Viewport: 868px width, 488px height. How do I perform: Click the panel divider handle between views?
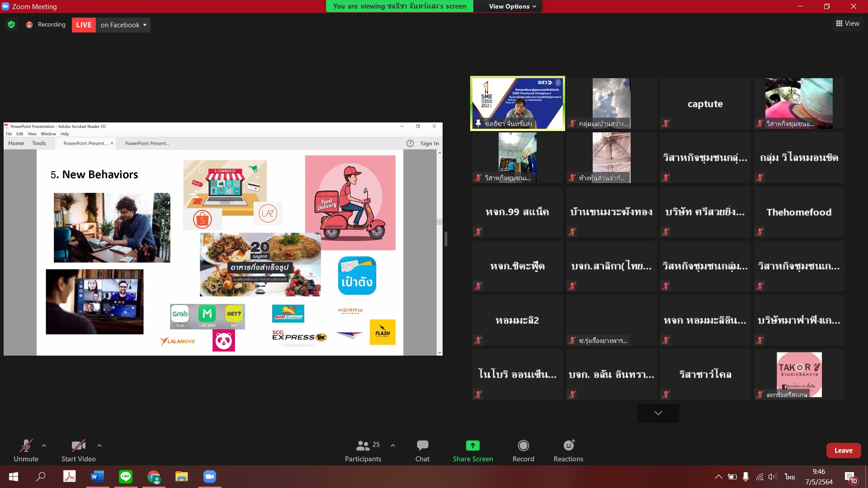(446, 239)
